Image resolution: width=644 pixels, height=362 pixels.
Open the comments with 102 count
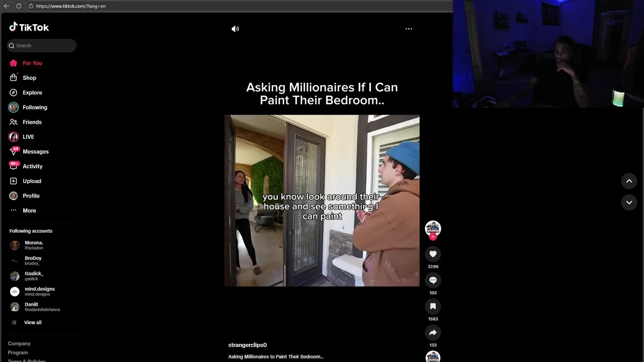(433, 280)
